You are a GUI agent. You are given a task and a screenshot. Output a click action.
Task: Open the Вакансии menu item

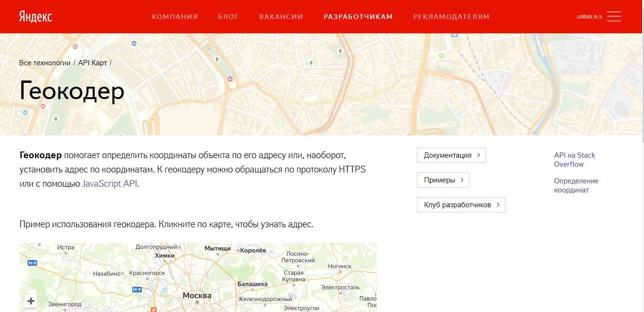click(281, 17)
